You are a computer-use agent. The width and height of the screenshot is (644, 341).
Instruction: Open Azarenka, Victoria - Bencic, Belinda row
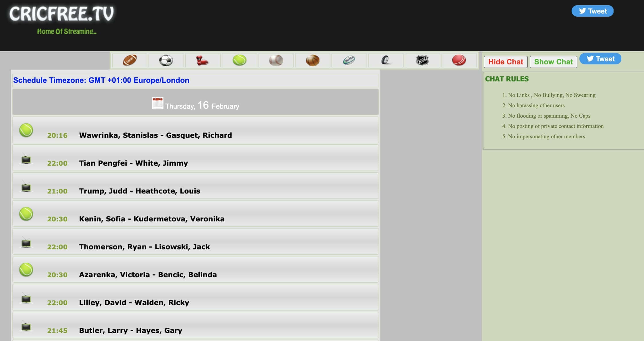pyautogui.click(x=148, y=275)
